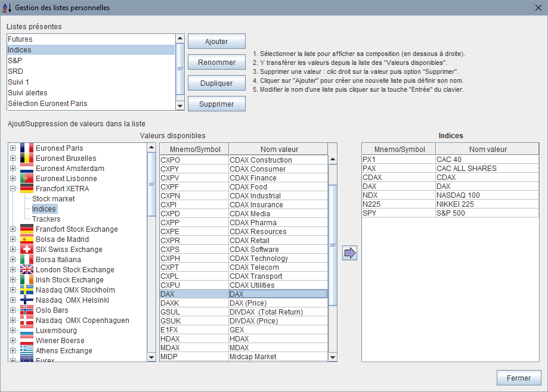Click the available values table scroll down arrow

pyautogui.click(x=333, y=357)
